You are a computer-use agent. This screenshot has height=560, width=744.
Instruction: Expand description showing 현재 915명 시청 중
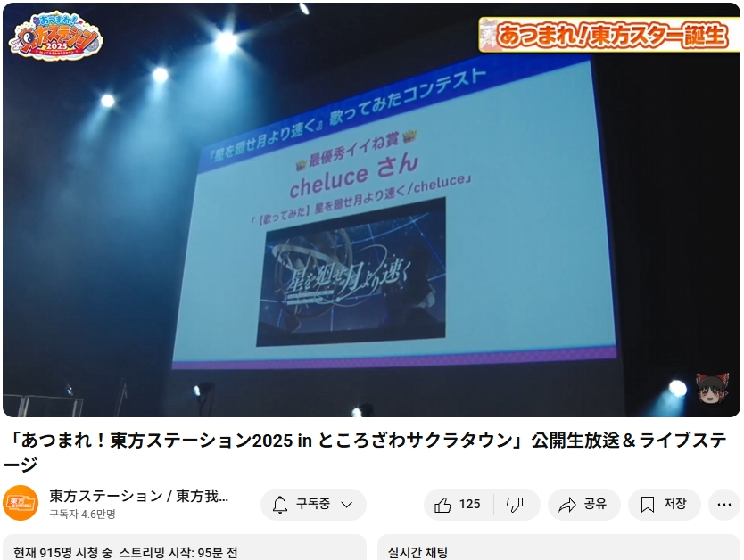[x=185, y=548]
